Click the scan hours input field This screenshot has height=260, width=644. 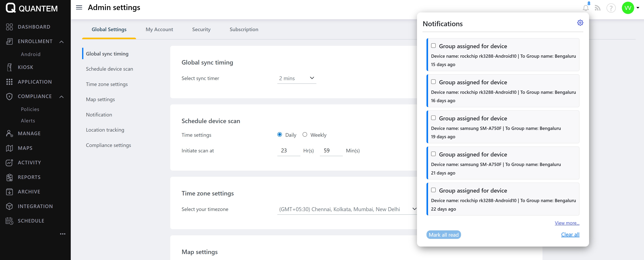tap(288, 151)
